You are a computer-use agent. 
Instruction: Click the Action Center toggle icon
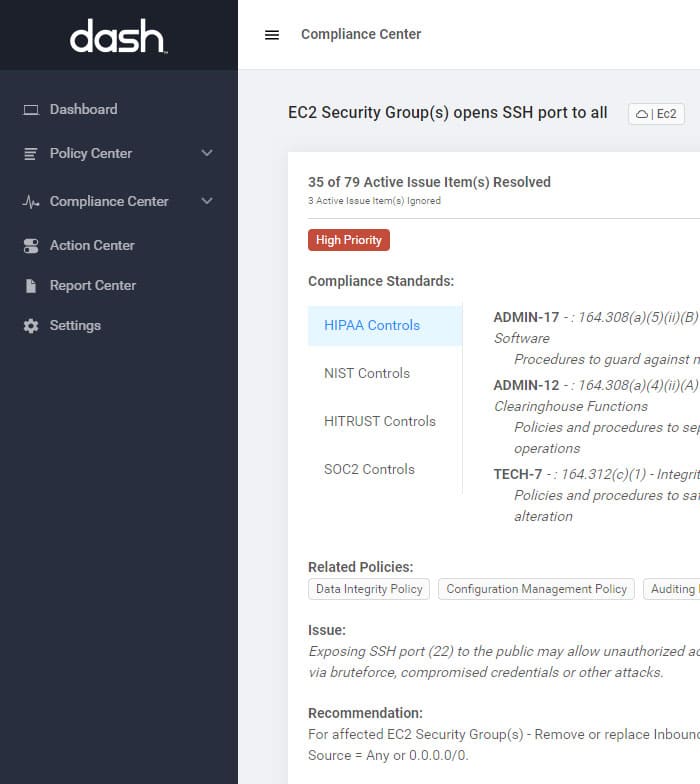31,246
